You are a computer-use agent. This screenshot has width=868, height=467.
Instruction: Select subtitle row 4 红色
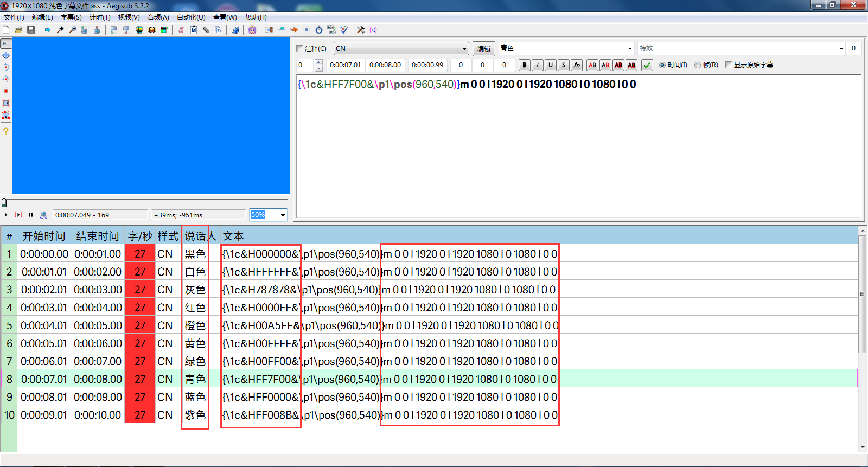coord(429,308)
